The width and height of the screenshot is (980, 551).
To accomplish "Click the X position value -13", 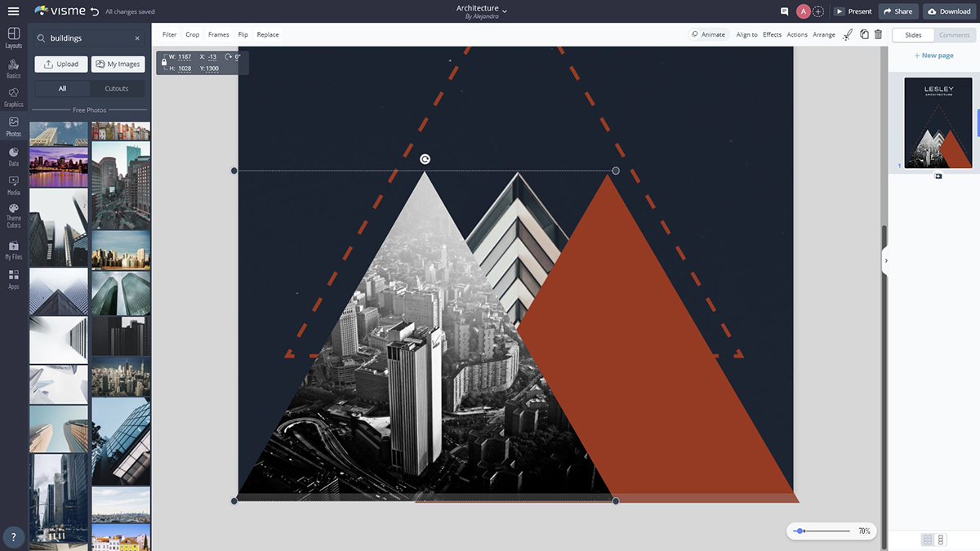I will click(x=212, y=56).
